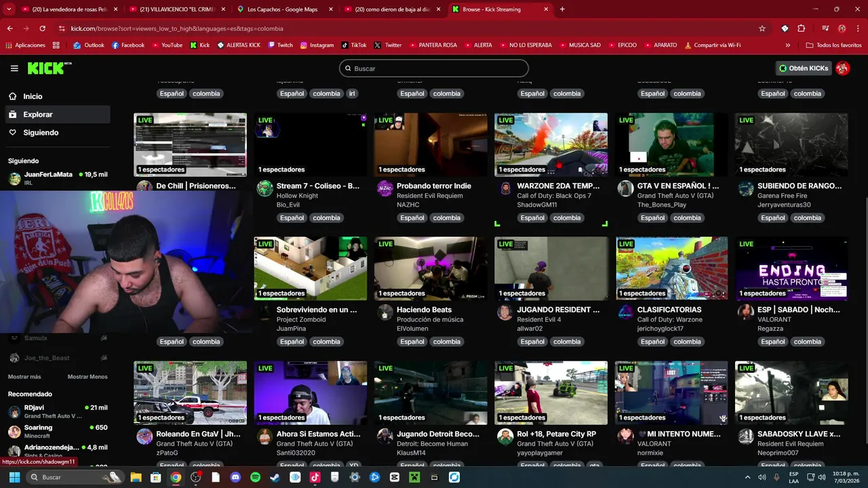868x488 pixels.
Task: Open recommended channel Adrianozendeja
Action: point(58,451)
